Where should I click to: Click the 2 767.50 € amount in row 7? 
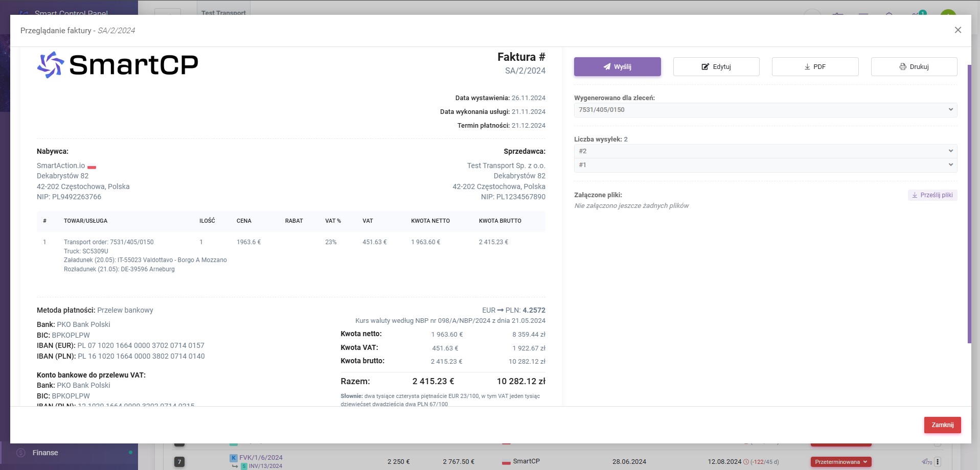pos(459,462)
